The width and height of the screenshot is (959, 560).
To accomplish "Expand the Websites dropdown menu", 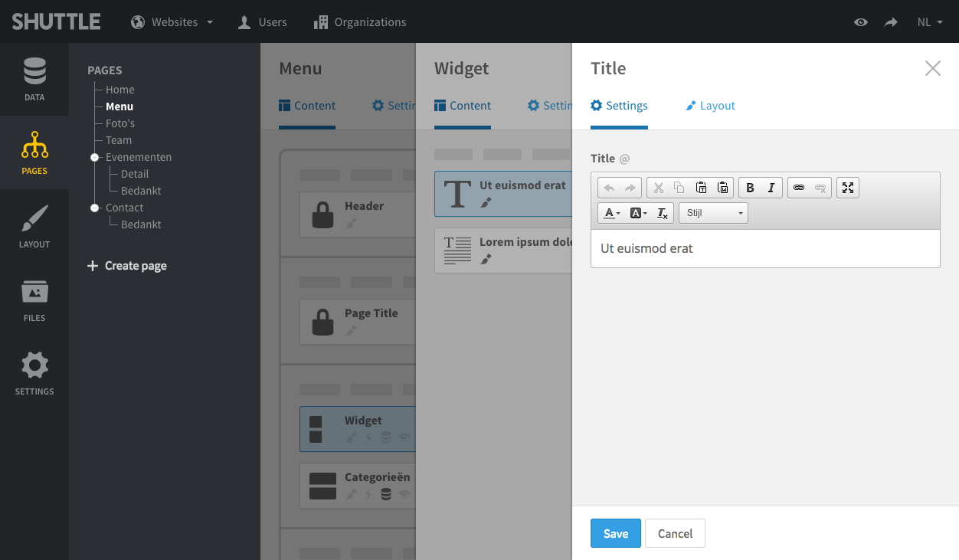I will pos(172,22).
